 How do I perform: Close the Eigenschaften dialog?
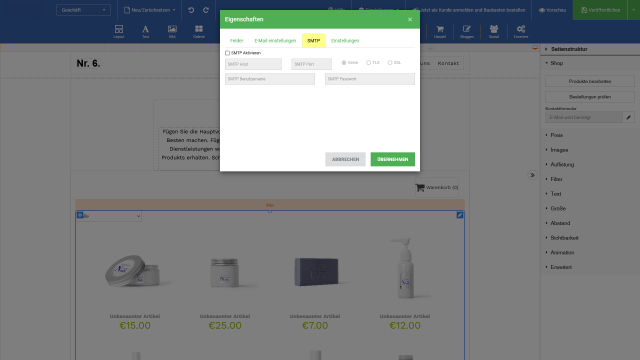tap(410, 20)
